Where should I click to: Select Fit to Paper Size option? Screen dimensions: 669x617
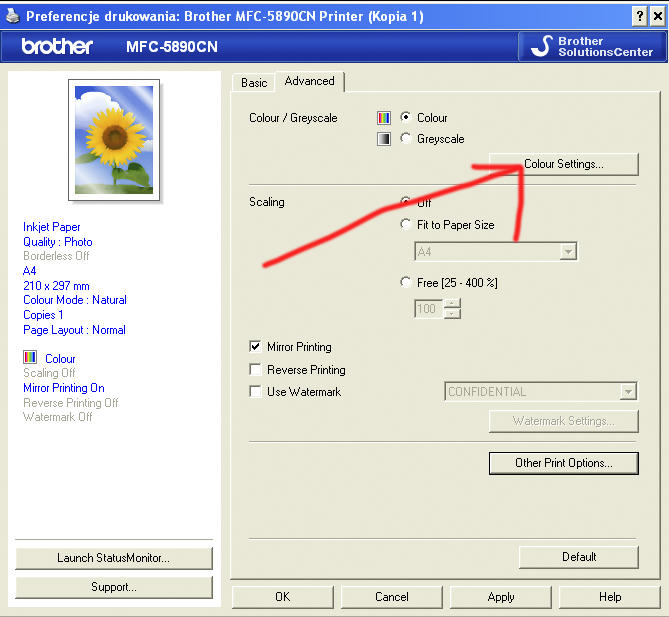click(406, 224)
